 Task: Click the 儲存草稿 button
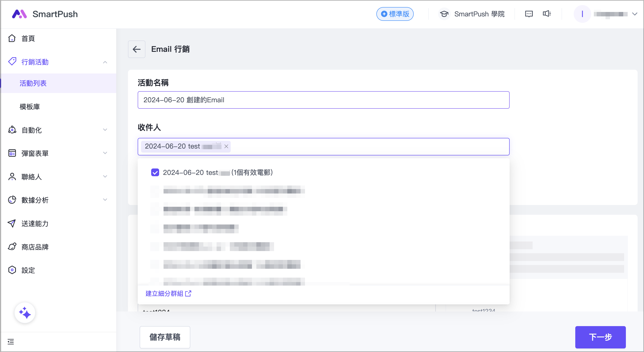click(x=165, y=337)
